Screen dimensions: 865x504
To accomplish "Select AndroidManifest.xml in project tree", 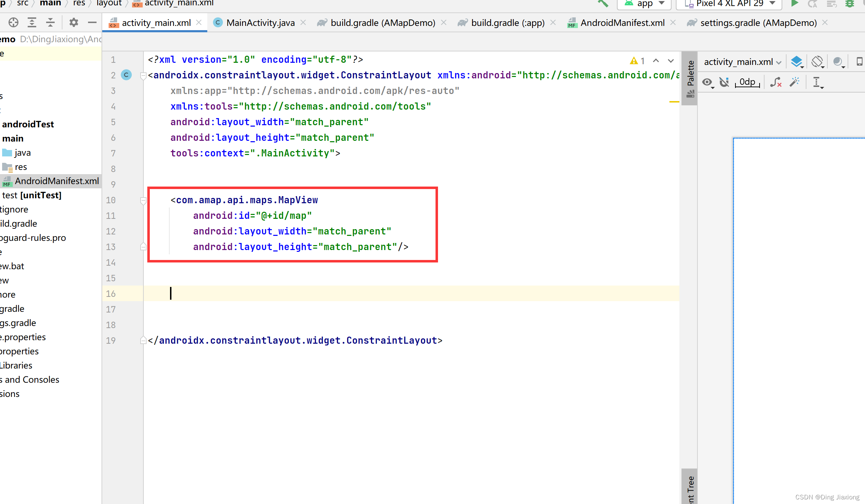I will (51, 181).
